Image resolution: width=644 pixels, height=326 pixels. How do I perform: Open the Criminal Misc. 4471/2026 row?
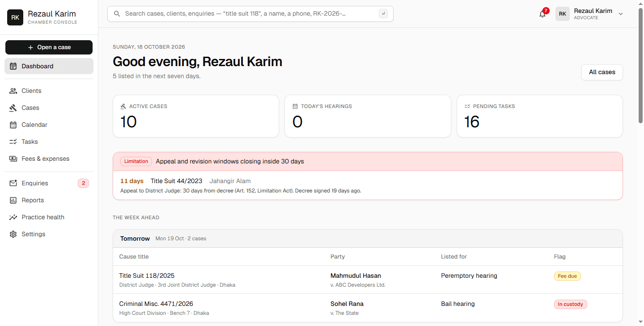click(x=368, y=308)
